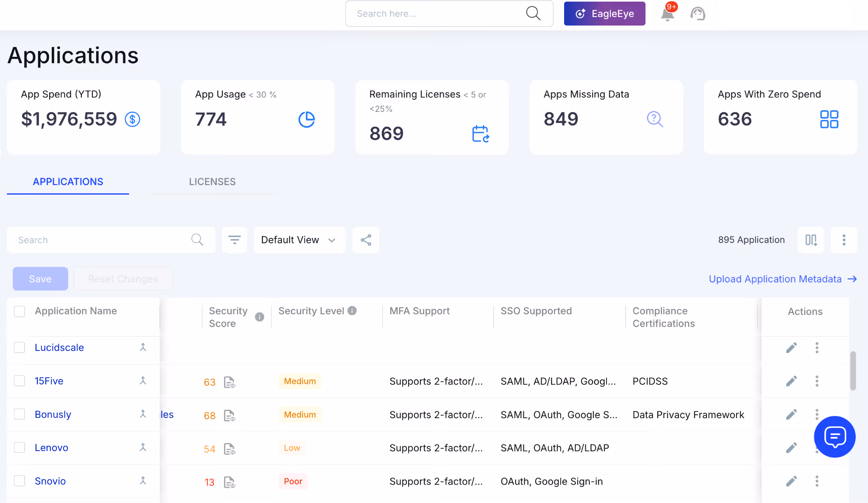Open the toolbar three-dot options menu

844,240
